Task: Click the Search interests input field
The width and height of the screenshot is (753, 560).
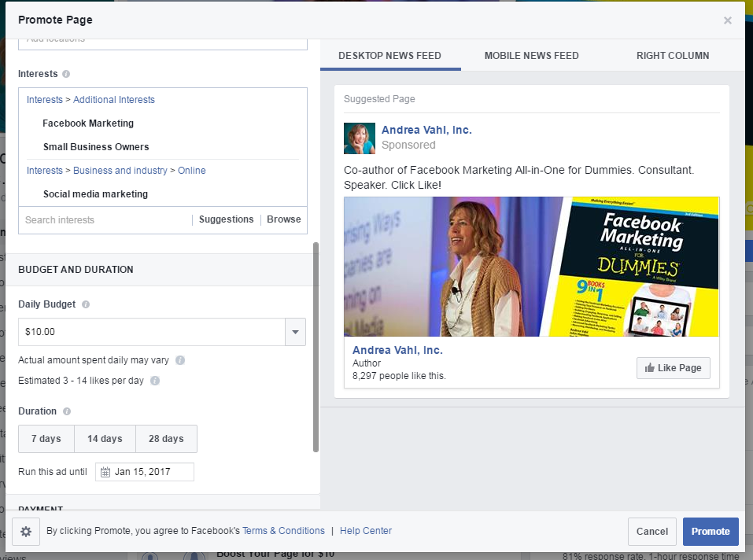Action: click(x=105, y=219)
